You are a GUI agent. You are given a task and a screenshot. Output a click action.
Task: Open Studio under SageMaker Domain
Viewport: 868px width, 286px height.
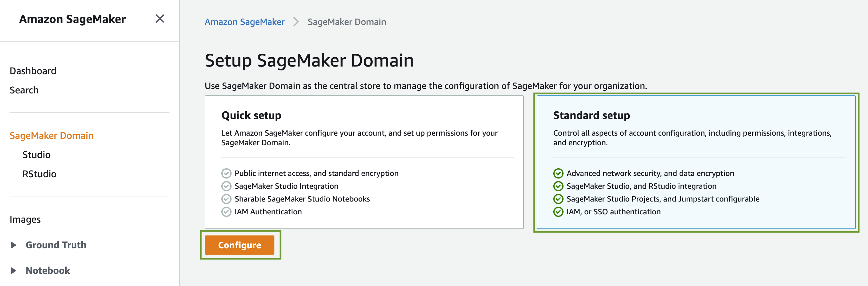[36, 155]
